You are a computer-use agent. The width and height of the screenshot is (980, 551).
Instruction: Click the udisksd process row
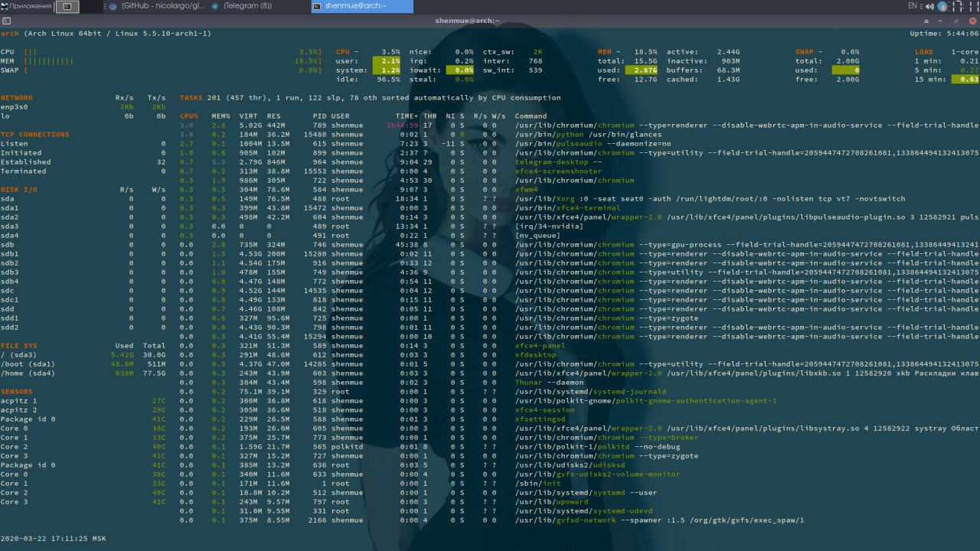[x=580, y=465]
